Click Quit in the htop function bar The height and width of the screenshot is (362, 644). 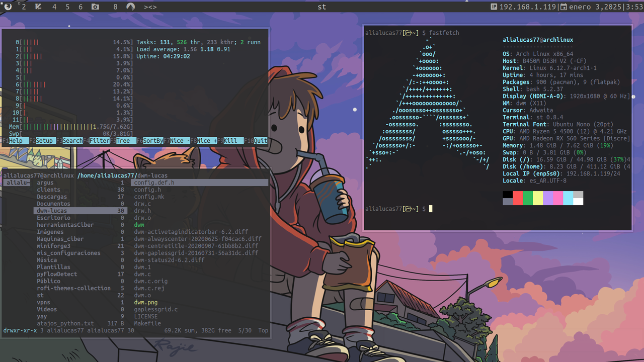click(x=261, y=141)
